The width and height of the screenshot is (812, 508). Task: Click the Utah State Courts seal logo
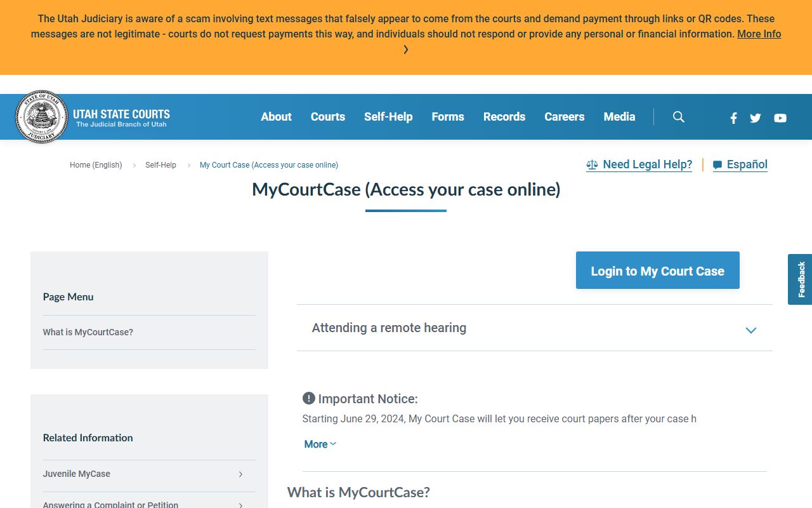pos(41,117)
